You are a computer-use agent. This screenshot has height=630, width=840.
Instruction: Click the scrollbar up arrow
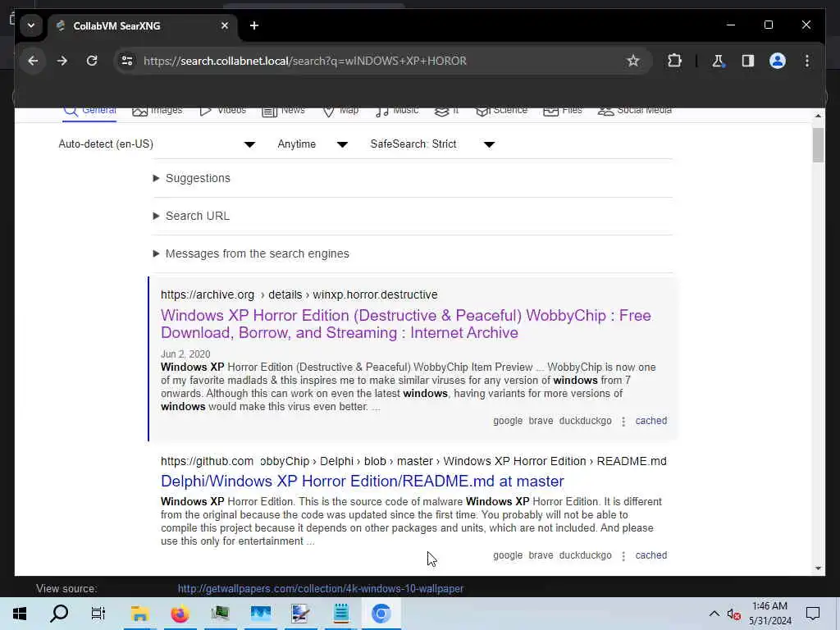click(818, 115)
